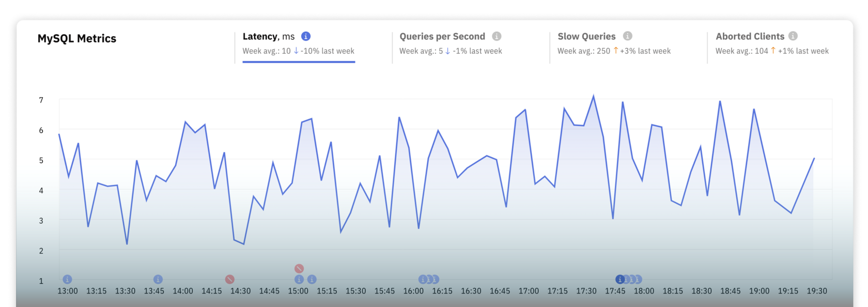Click the info event marker at 13:00

click(67, 279)
